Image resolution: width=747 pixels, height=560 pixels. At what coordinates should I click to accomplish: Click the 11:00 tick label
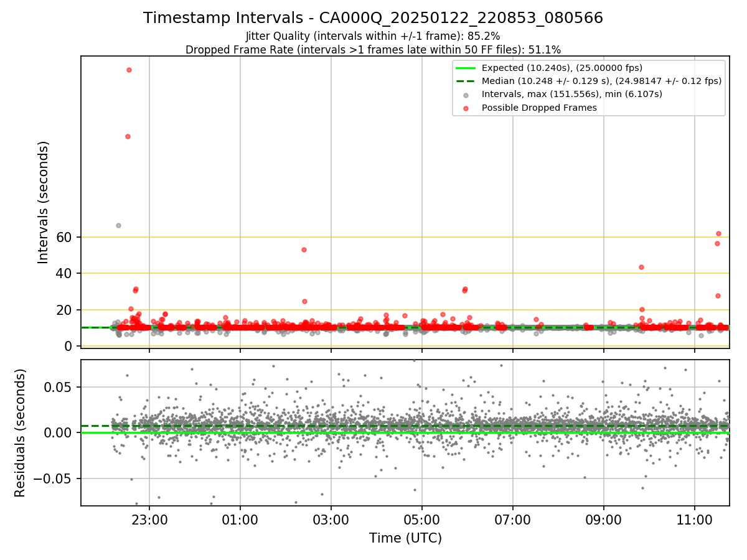tap(695, 519)
